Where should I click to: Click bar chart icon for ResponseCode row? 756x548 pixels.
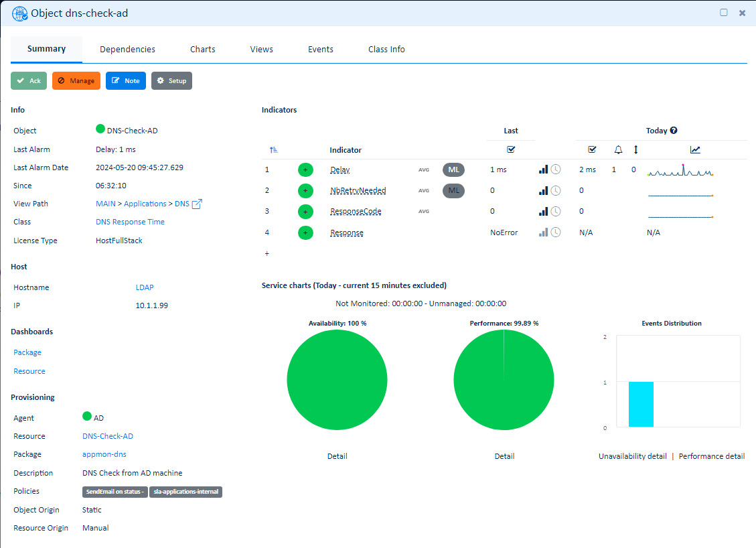tap(543, 212)
